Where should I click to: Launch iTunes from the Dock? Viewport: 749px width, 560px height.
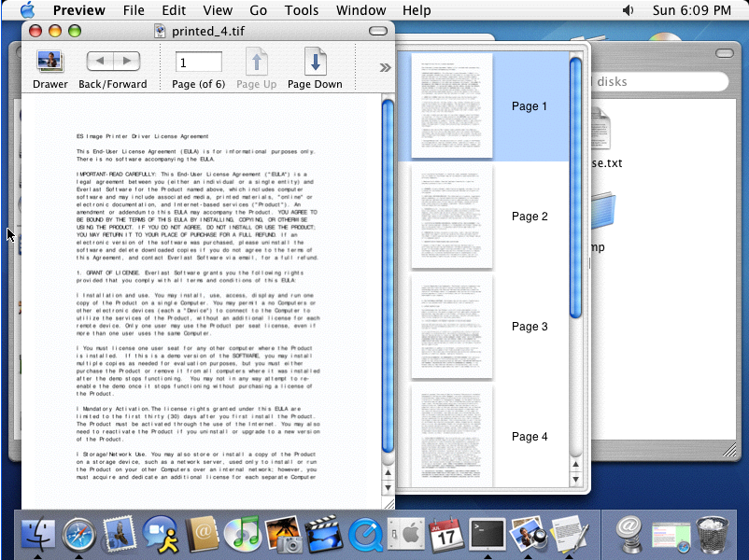pyautogui.click(x=243, y=534)
